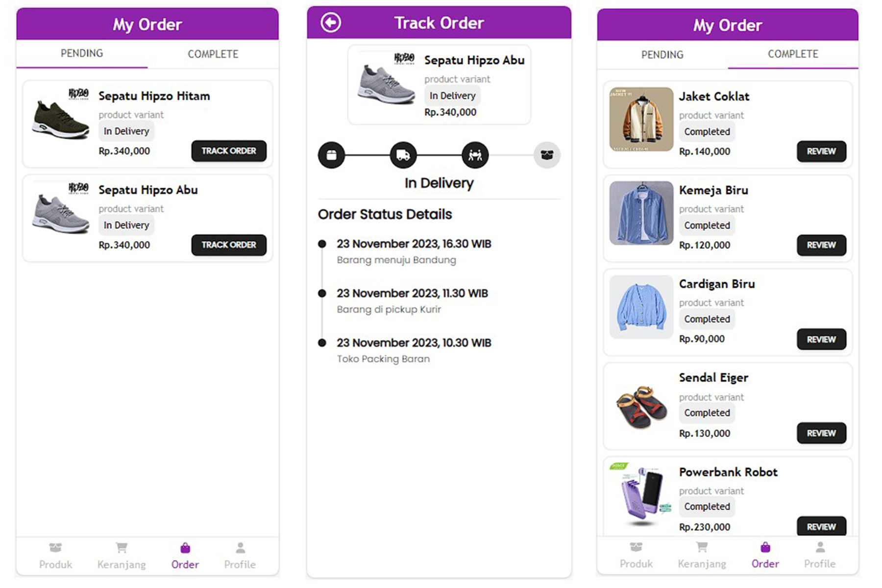The width and height of the screenshot is (882, 588).
Task: Track the Sepatu Hipzo Hitam order
Action: click(x=229, y=151)
